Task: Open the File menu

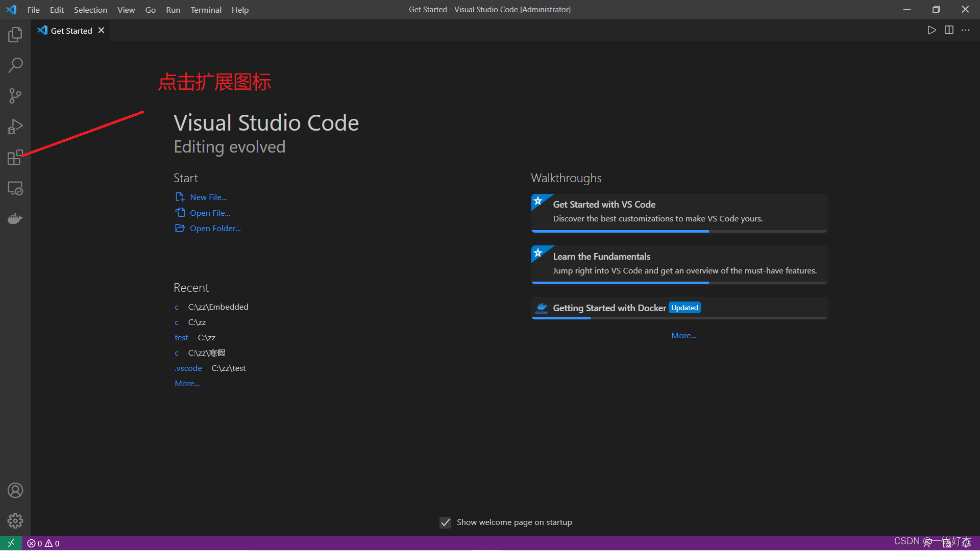Action: (x=33, y=10)
